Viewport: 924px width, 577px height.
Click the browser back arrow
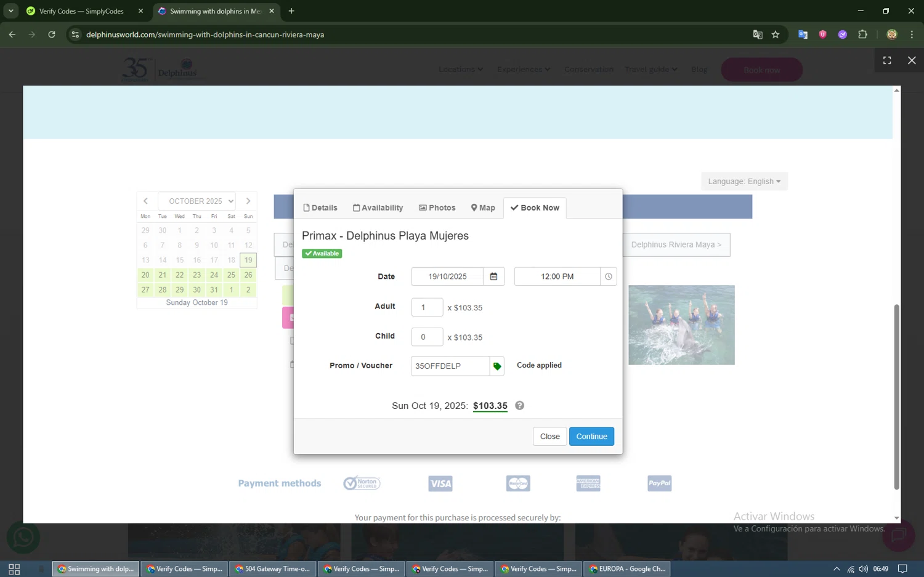(x=12, y=34)
